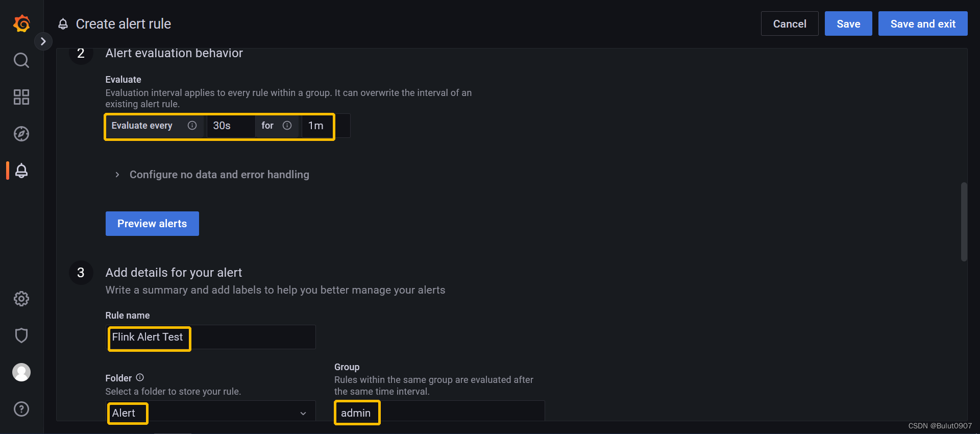Select the Alerting bell icon in sidebar

[x=21, y=171]
